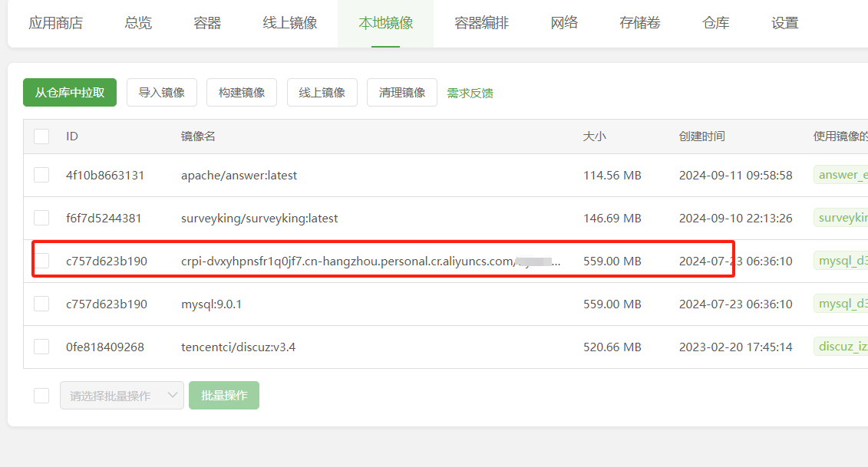The height and width of the screenshot is (467, 868).
Task: Tick the surveyking/surveyking:latest row checkbox
Action: click(41, 218)
